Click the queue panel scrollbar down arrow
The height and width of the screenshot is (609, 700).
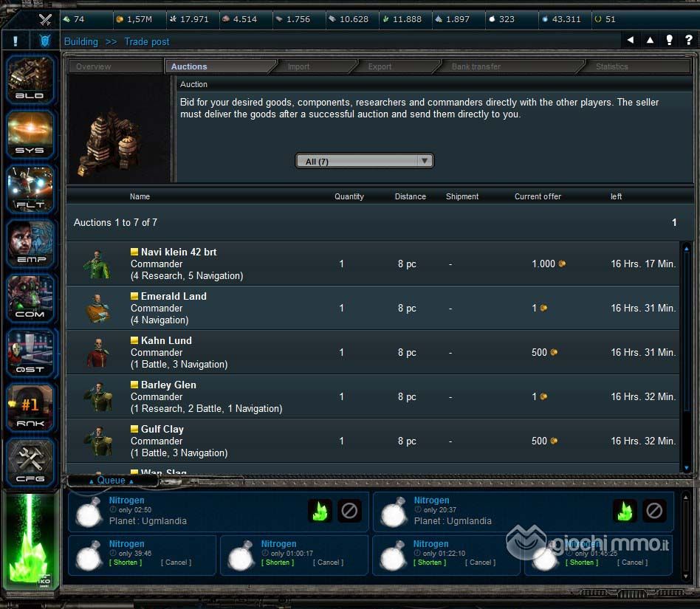coord(686,577)
